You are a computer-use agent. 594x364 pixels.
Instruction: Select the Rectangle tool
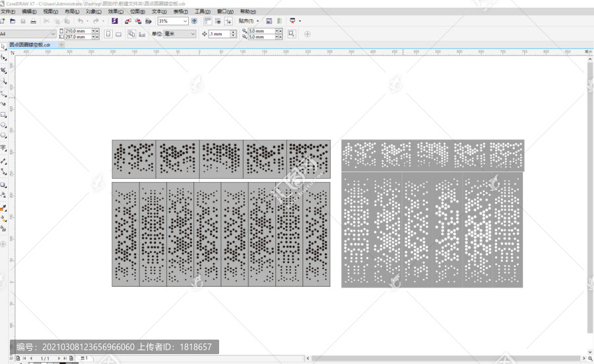point(3,115)
